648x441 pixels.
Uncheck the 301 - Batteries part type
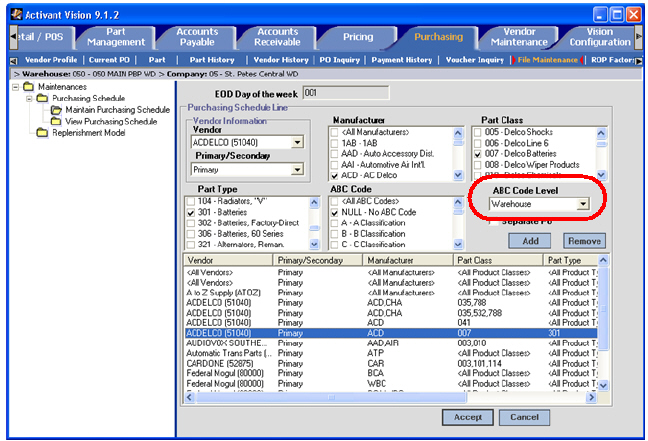(x=191, y=212)
